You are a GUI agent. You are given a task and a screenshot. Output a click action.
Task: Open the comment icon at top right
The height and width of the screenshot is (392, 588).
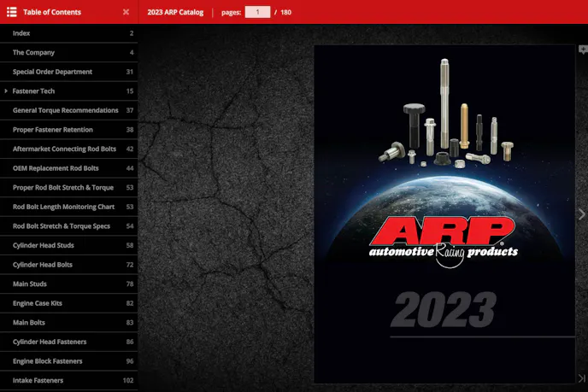pos(583,50)
